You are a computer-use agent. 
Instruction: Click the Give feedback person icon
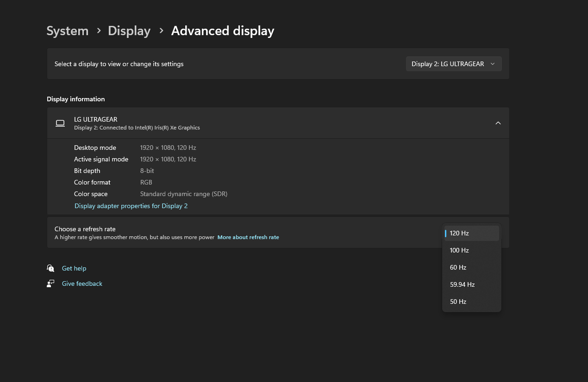[50, 283]
